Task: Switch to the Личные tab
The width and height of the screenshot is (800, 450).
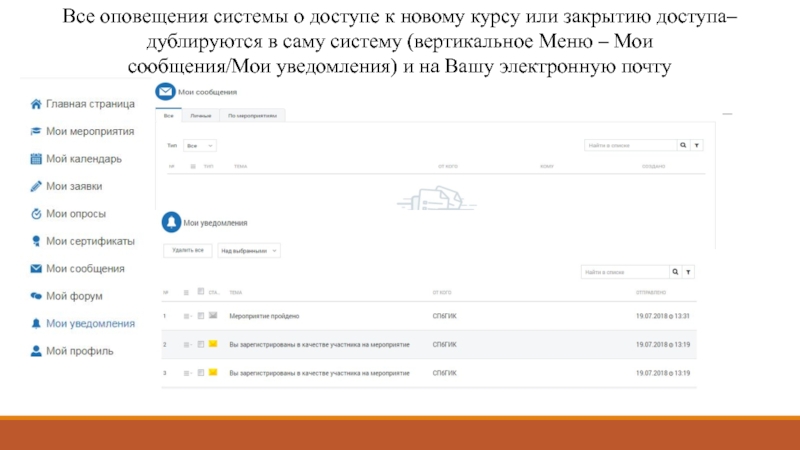Action: [x=200, y=116]
